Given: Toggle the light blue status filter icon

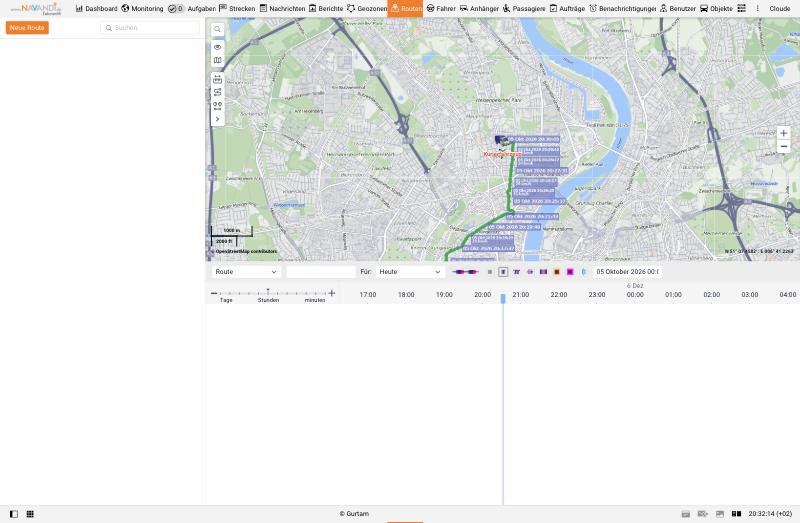Looking at the screenshot, I should point(584,272).
